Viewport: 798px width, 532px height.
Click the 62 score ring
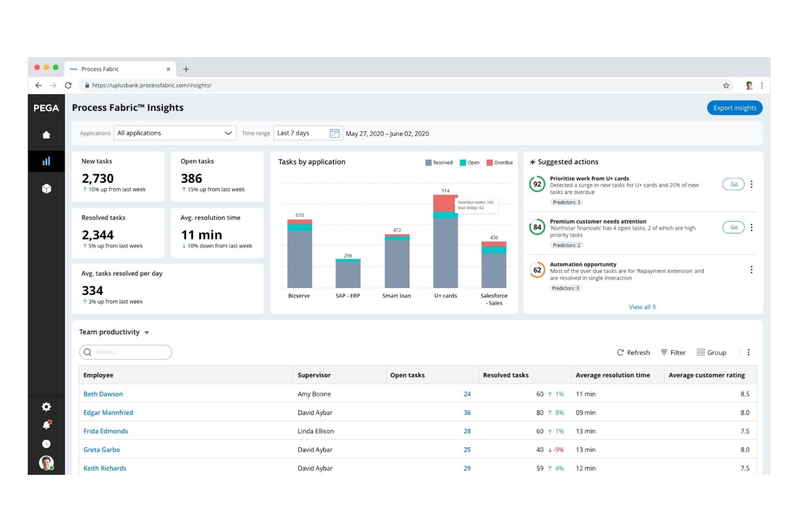[x=537, y=270]
